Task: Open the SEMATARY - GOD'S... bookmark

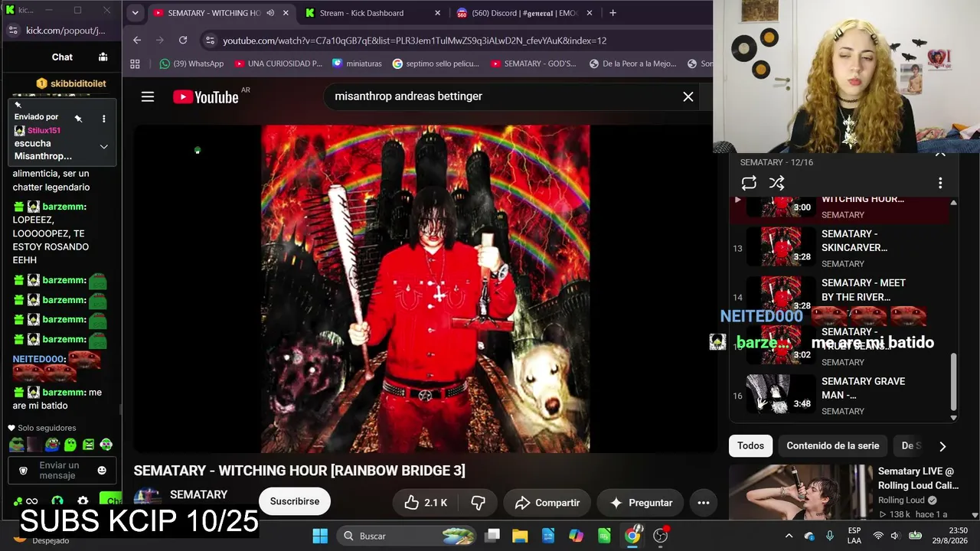Action: [x=533, y=64]
